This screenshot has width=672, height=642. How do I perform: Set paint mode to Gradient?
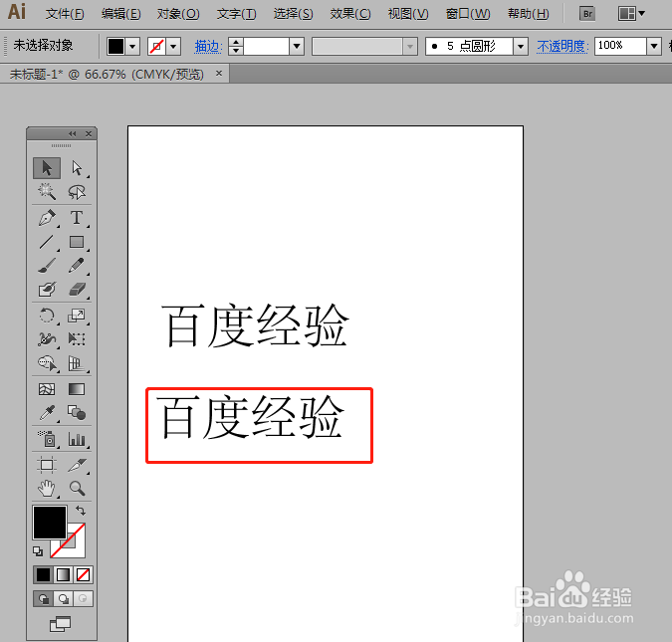tap(63, 574)
